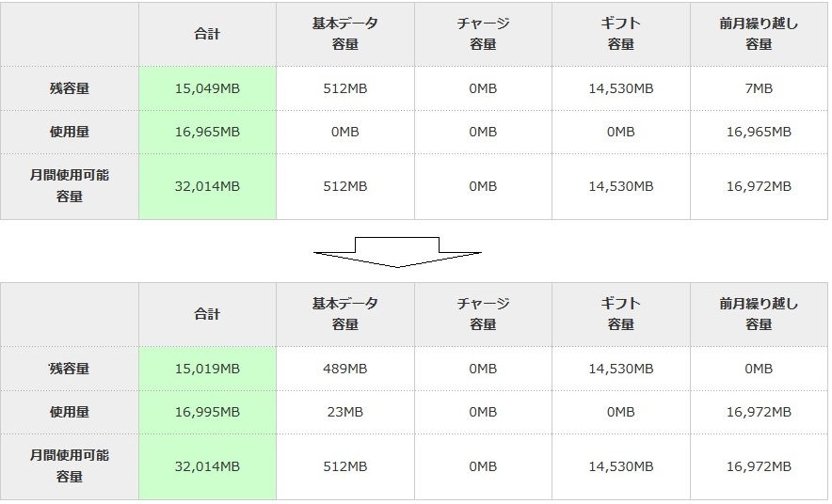The image size is (832, 504).
Task: Click the down arrow between the two tables
Action: pyautogui.click(x=396, y=252)
